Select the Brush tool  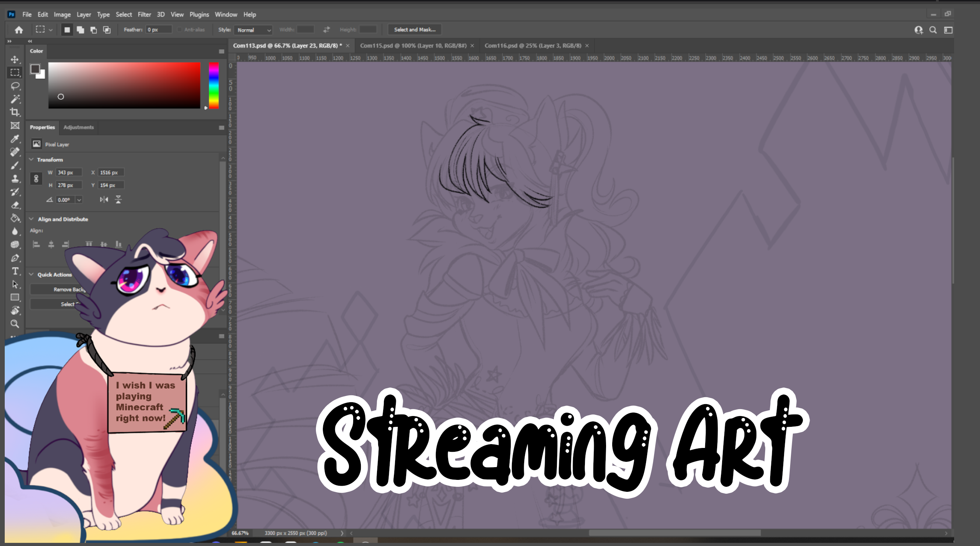[15, 165]
